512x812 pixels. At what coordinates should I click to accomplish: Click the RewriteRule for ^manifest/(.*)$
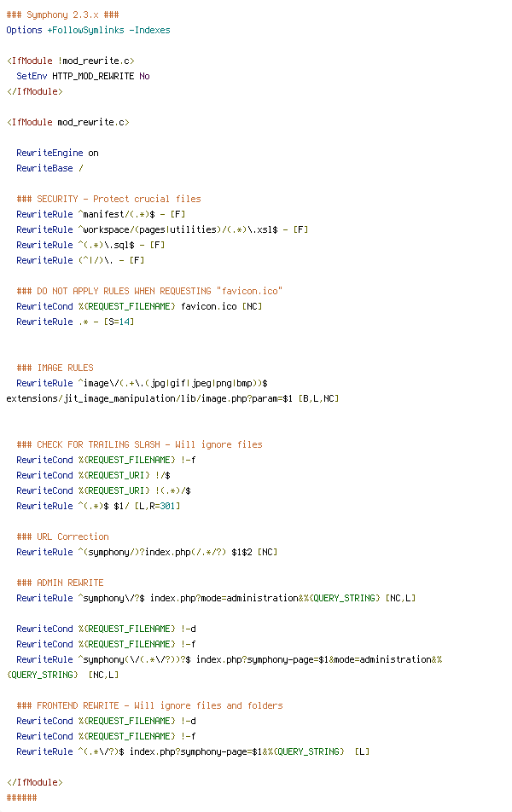coord(101,214)
